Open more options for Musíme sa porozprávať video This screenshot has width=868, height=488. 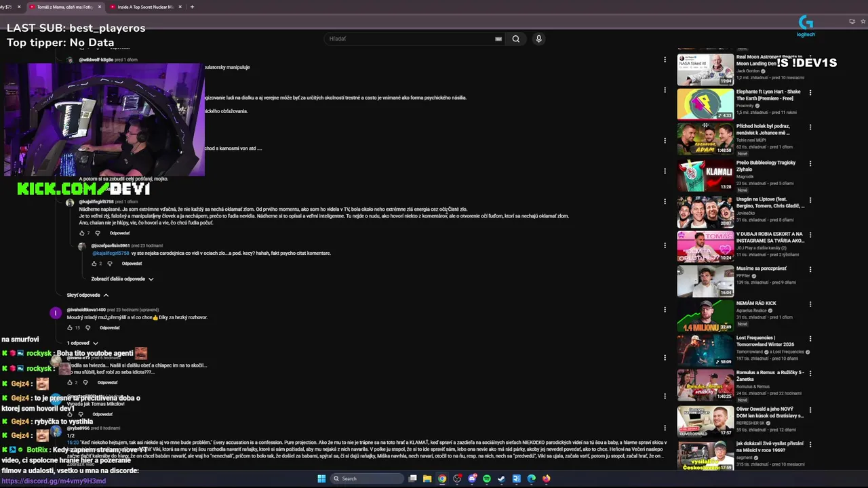pyautogui.click(x=810, y=269)
